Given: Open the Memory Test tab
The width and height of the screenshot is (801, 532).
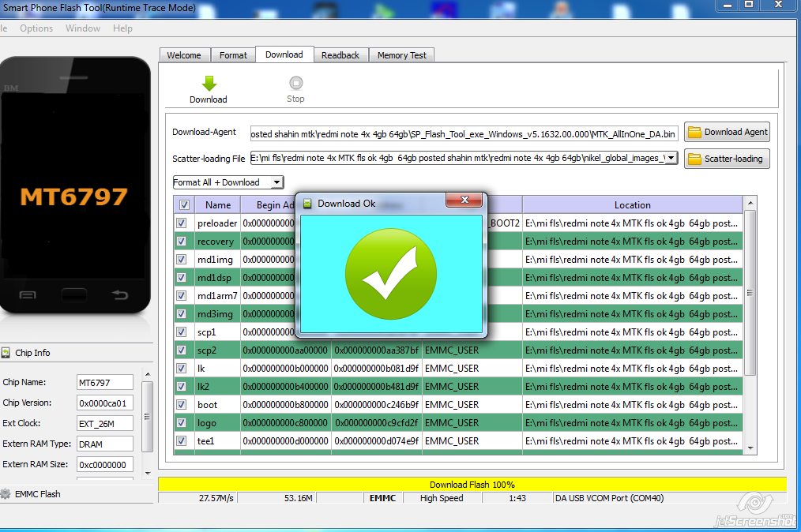Looking at the screenshot, I should [x=401, y=55].
